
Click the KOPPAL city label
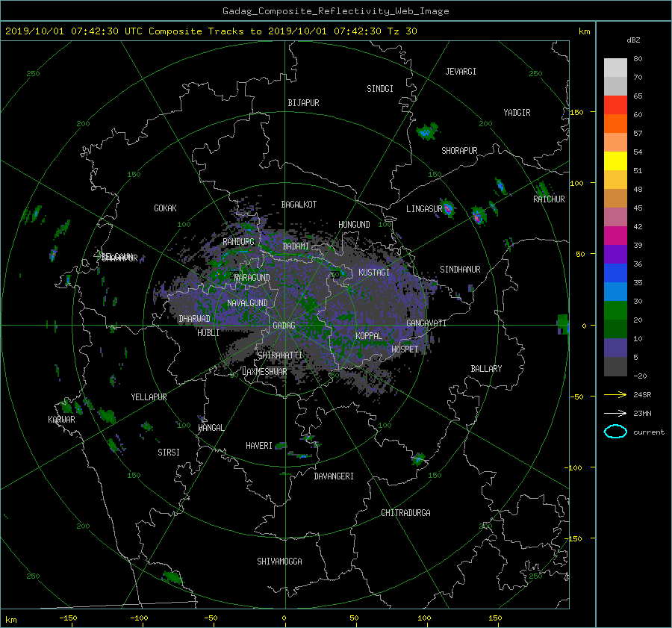pos(369,336)
